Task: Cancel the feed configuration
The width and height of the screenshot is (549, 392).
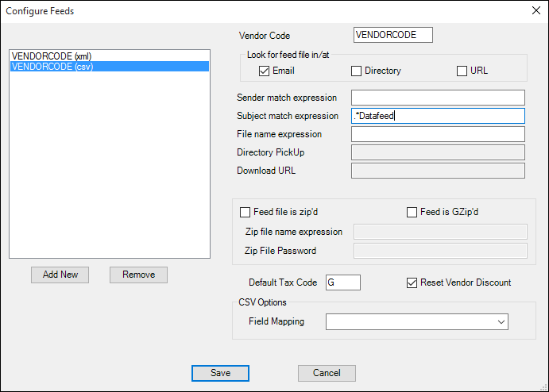Action: (x=327, y=373)
